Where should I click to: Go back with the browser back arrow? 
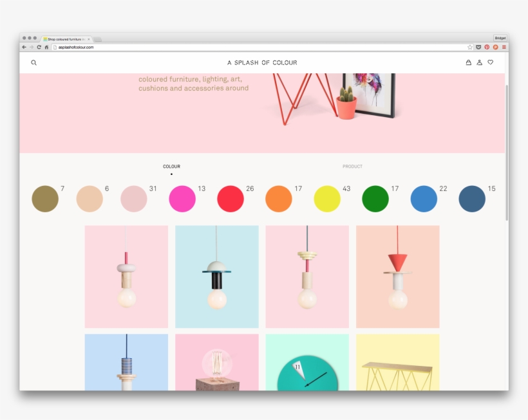(24, 47)
